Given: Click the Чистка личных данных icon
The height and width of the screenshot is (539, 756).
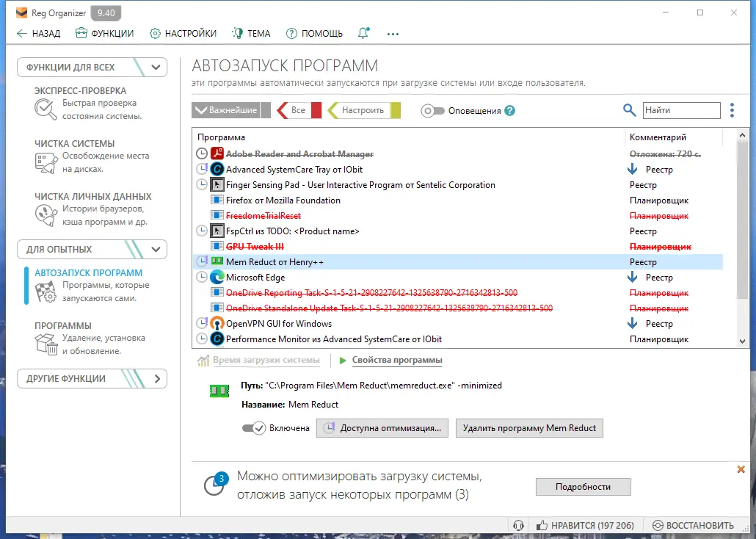Looking at the screenshot, I should coord(46,215).
